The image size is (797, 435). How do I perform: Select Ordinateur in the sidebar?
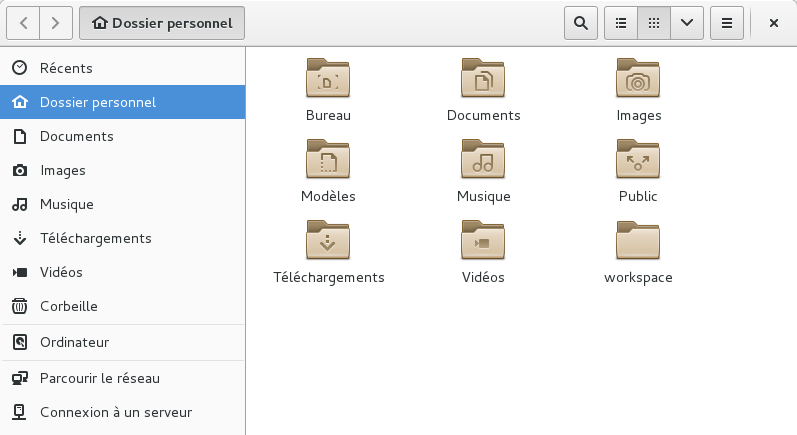point(74,342)
